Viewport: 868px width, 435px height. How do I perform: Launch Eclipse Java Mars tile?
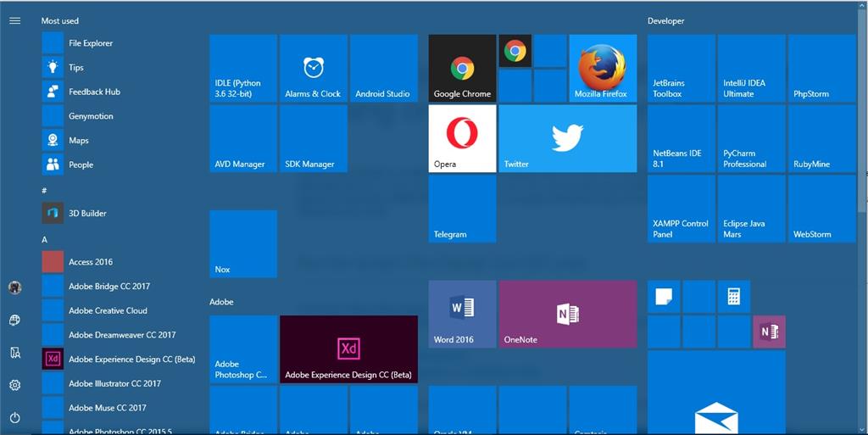(752, 209)
